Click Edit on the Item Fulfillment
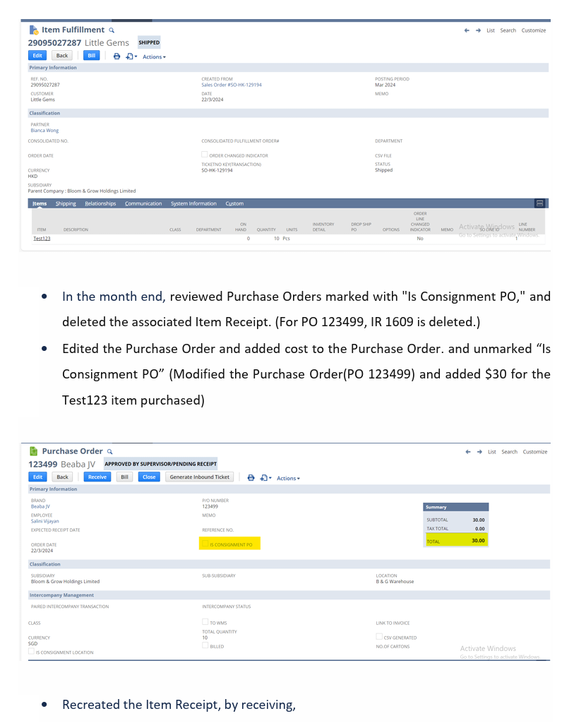Image resolution: width=586 pixels, height=728 pixels. pyautogui.click(x=37, y=56)
